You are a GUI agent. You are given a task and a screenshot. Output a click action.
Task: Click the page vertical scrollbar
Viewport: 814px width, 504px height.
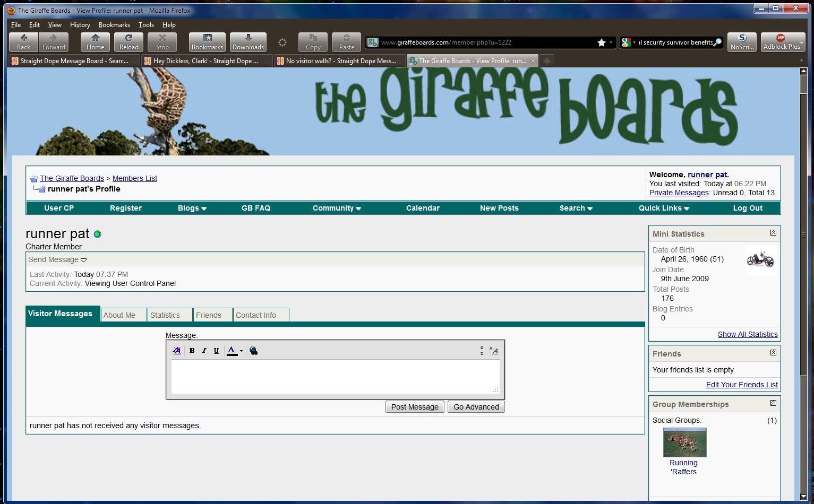coord(803,284)
